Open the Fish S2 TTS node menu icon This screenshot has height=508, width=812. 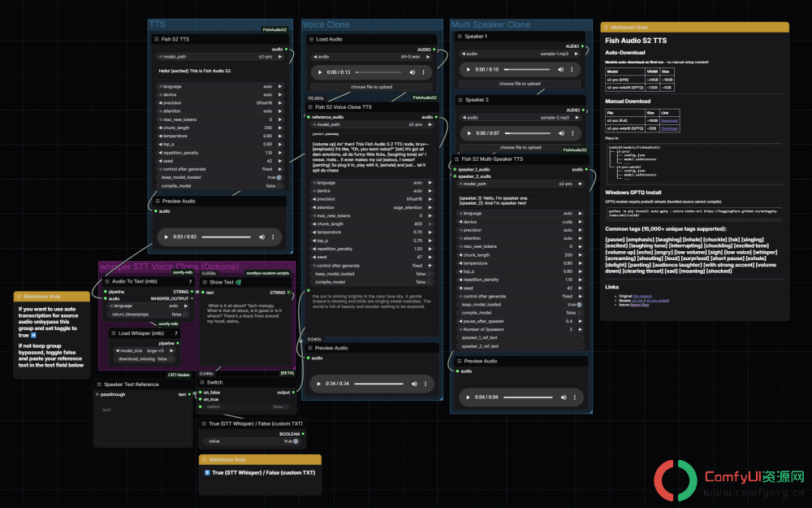coord(157,39)
